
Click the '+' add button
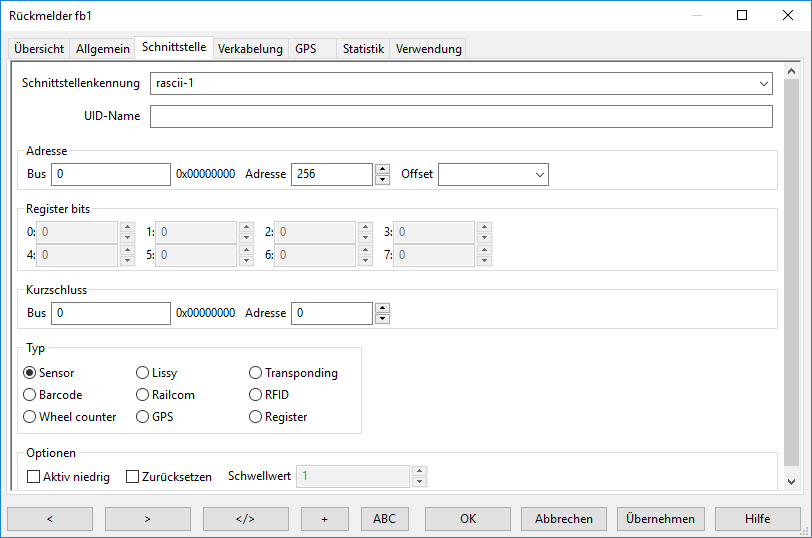[325, 519]
